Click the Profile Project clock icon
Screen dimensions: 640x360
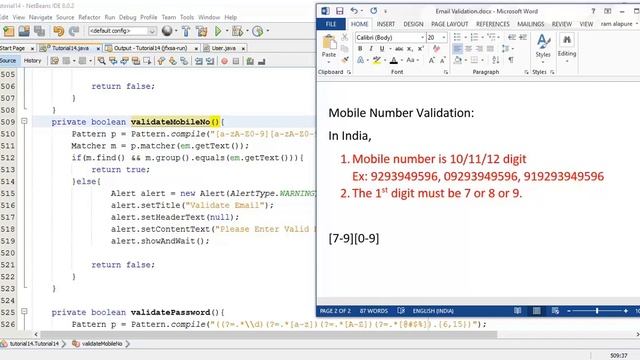(x=258, y=31)
